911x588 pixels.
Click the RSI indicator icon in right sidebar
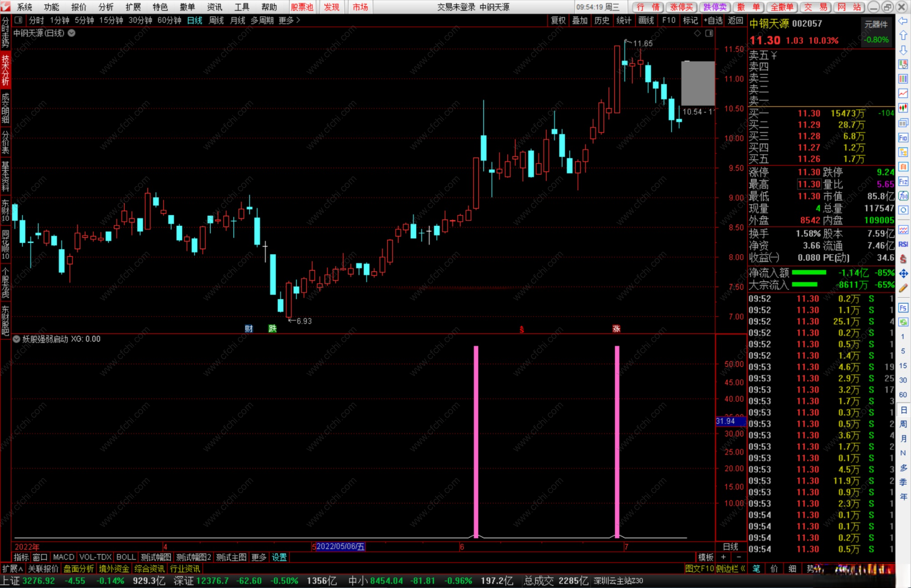(x=903, y=244)
